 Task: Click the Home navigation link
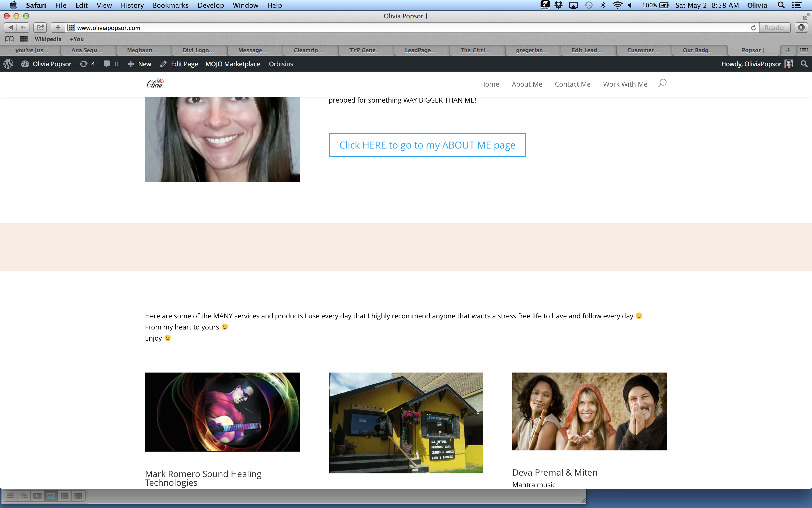490,84
